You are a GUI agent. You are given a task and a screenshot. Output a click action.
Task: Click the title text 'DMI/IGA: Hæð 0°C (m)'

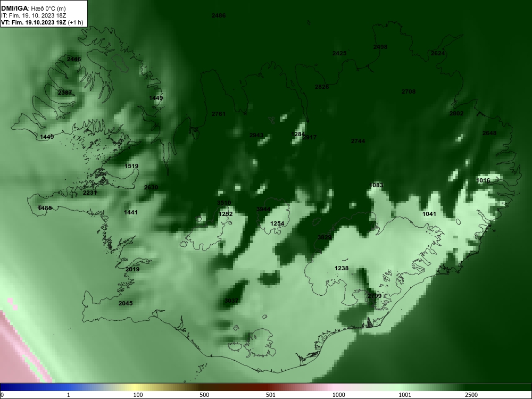(x=33, y=9)
